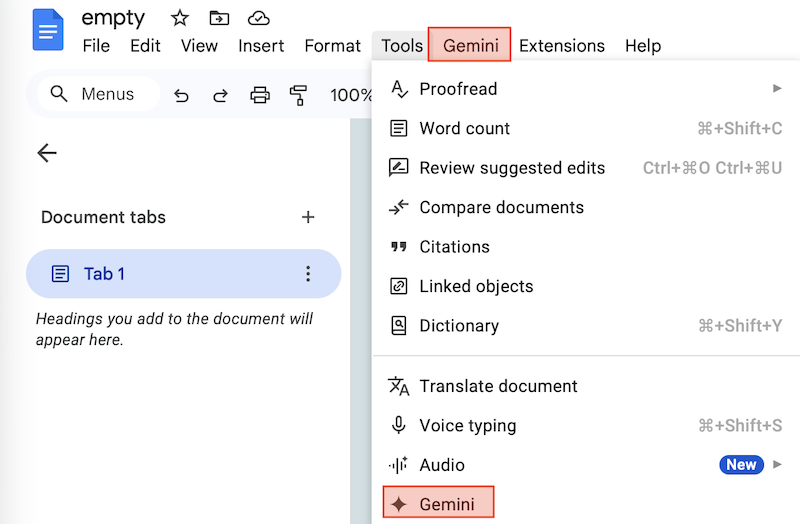Close the open Tools menu
This screenshot has width=800, height=524.
click(x=402, y=46)
